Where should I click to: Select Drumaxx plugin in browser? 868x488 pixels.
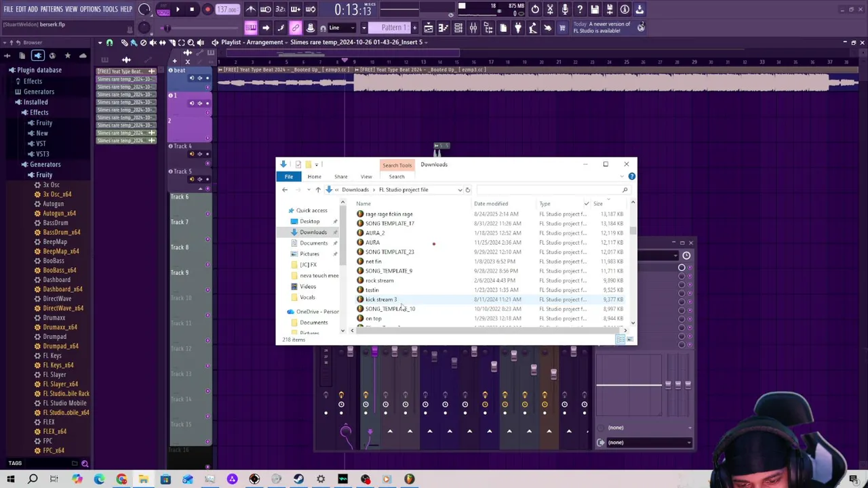click(x=54, y=318)
